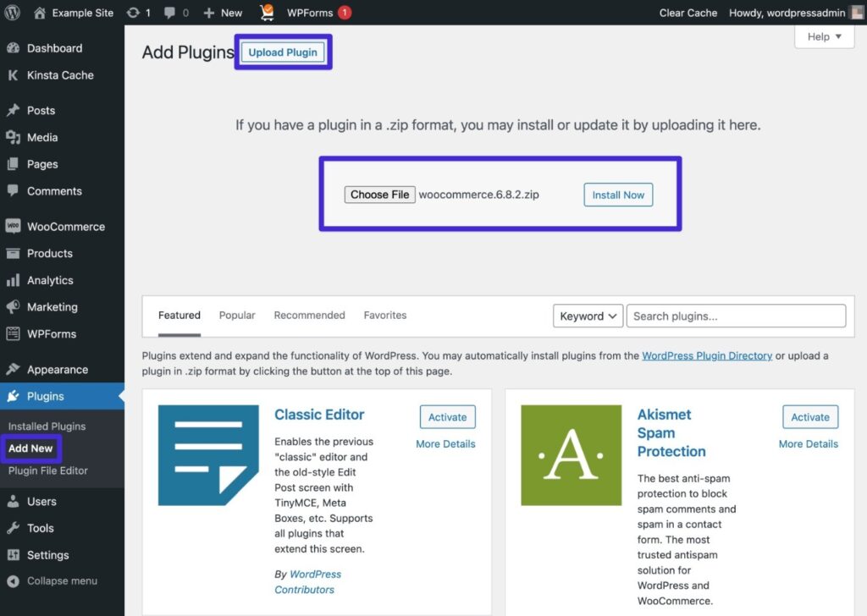
Task: Collapse the admin sidebar menu
Action: click(61, 581)
